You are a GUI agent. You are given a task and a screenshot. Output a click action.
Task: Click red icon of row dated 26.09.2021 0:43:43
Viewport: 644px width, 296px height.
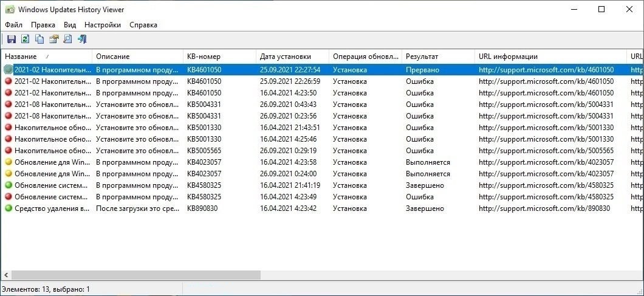(x=9, y=105)
